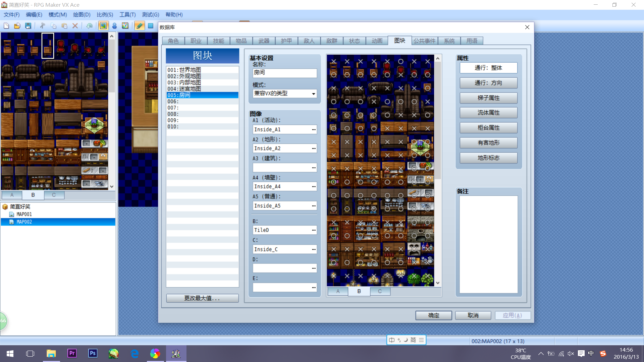Browse for A1 (活动) image file
The height and width of the screenshot is (362, 644).
314,130
